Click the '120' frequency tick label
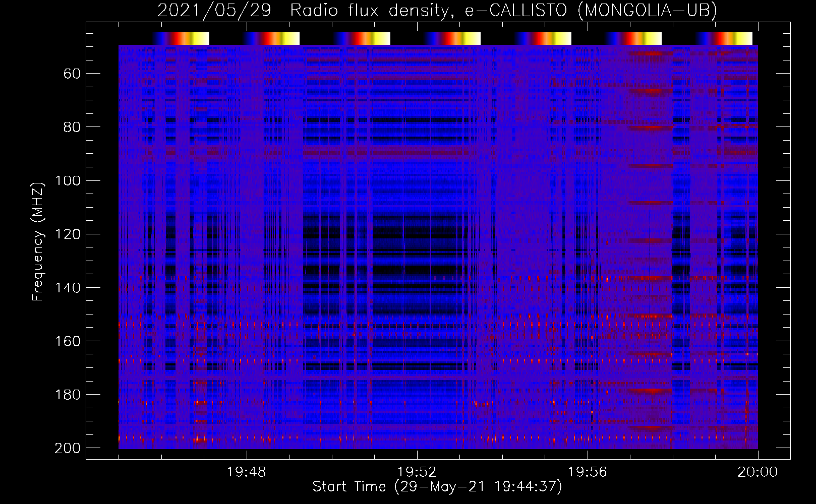 [x=68, y=234]
